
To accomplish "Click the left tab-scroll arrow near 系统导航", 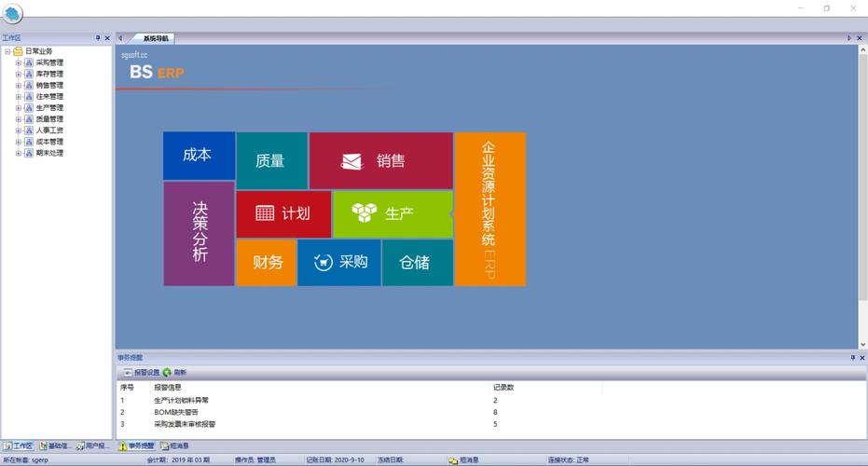I will [x=120, y=38].
